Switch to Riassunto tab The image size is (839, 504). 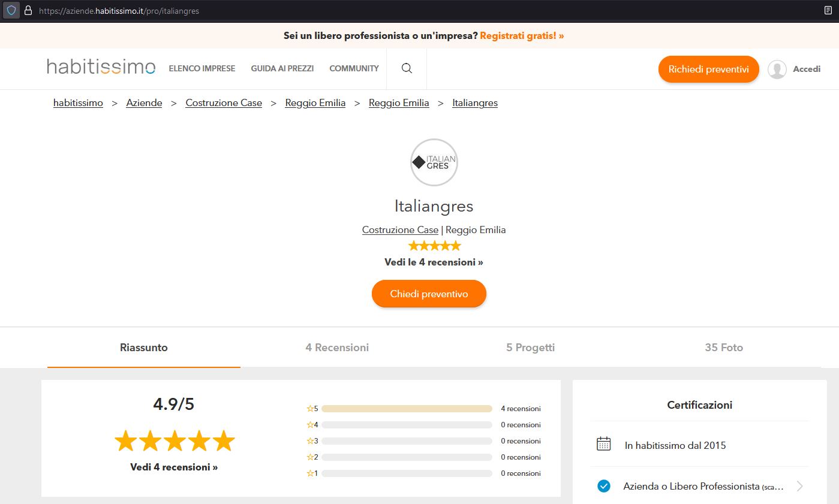tap(144, 348)
